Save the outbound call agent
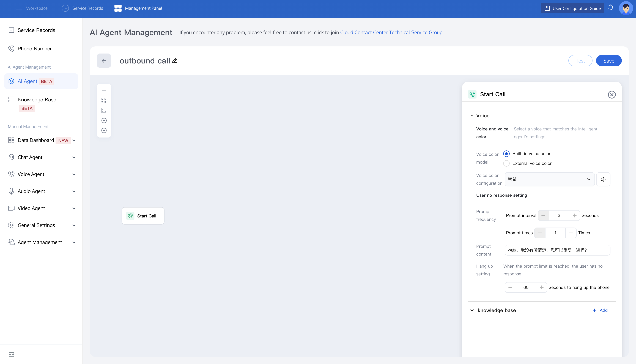 pyautogui.click(x=609, y=60)
